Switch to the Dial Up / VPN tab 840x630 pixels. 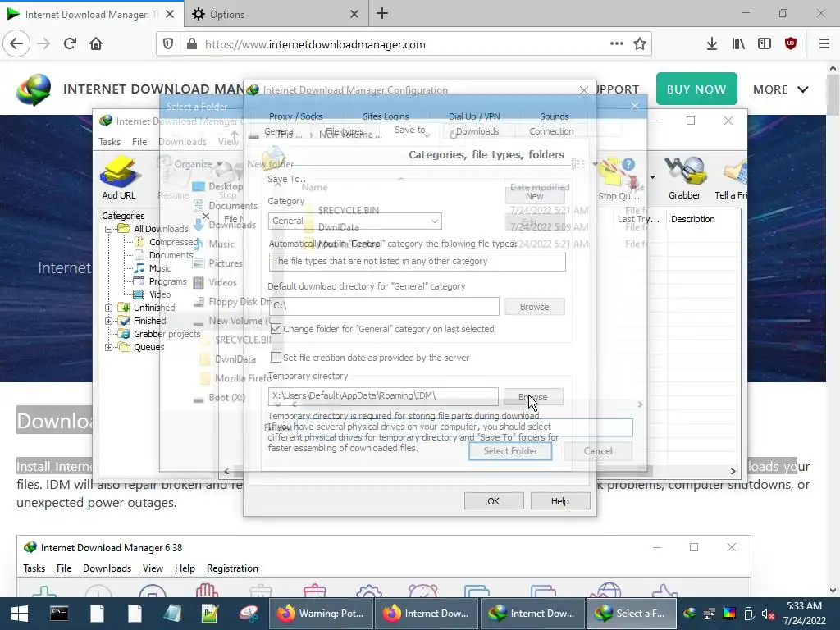click(474, 116)
